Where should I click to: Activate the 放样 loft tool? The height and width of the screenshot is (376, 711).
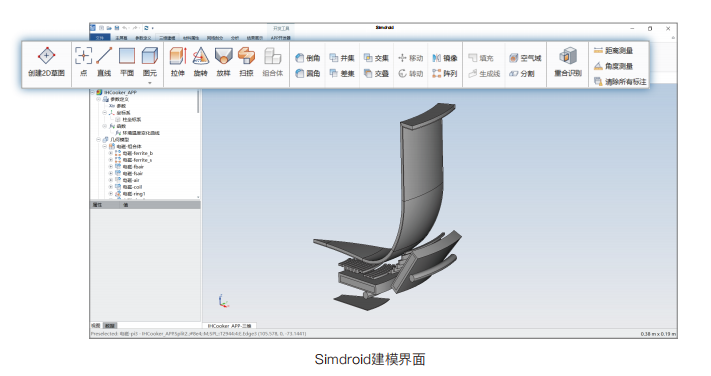[223, 62]
